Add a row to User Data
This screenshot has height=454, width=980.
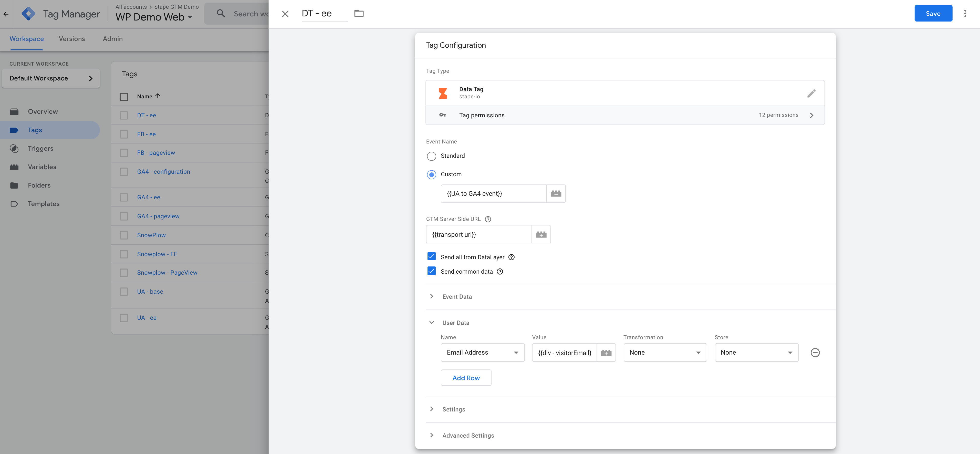click(x=466, y=378)
